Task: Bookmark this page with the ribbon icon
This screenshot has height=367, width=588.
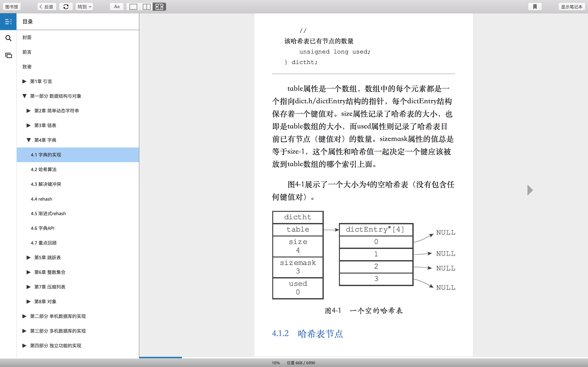Action: pos(535,7)
